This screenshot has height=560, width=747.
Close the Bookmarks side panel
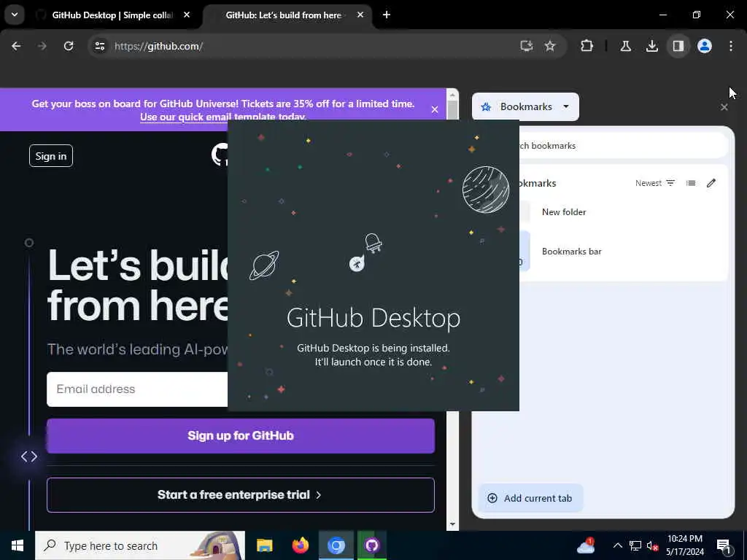click(x=724, y=107)
